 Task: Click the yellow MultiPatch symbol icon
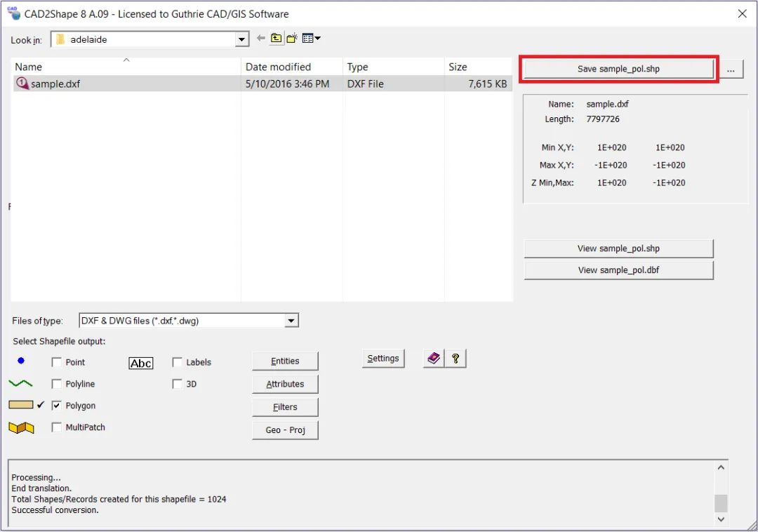(21, 427)
